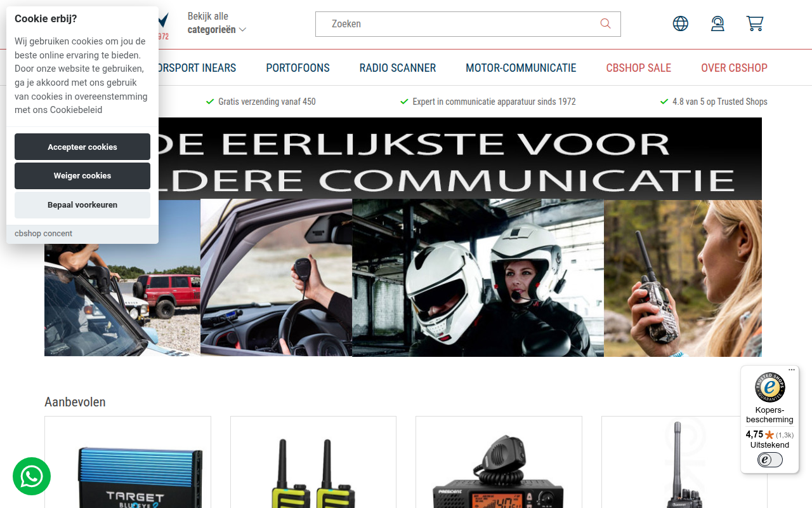Open CBSHOP SALE menu

pos(638,68)
